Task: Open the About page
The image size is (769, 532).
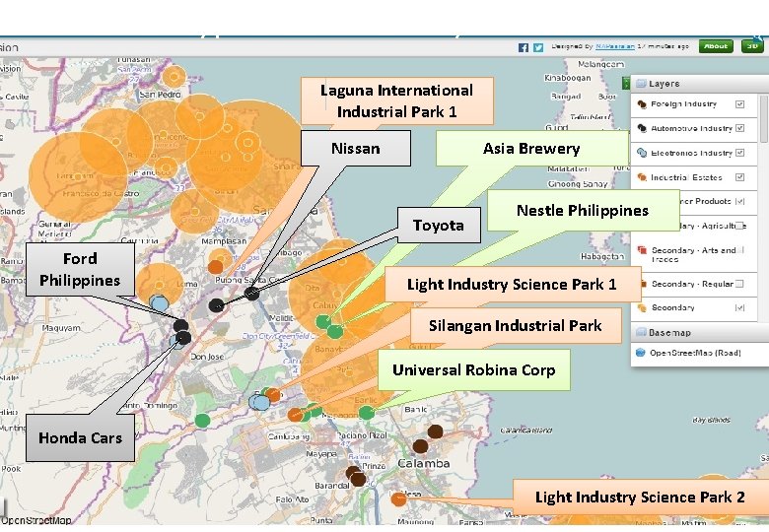Action: coord(716,46)
